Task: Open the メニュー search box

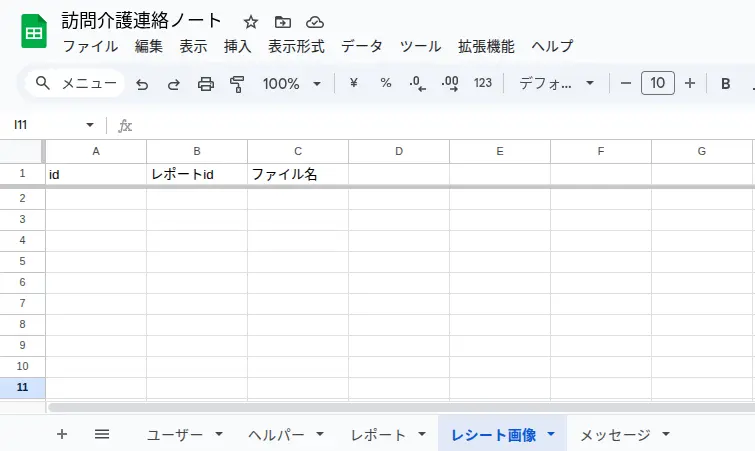Action: click(75, 83)
